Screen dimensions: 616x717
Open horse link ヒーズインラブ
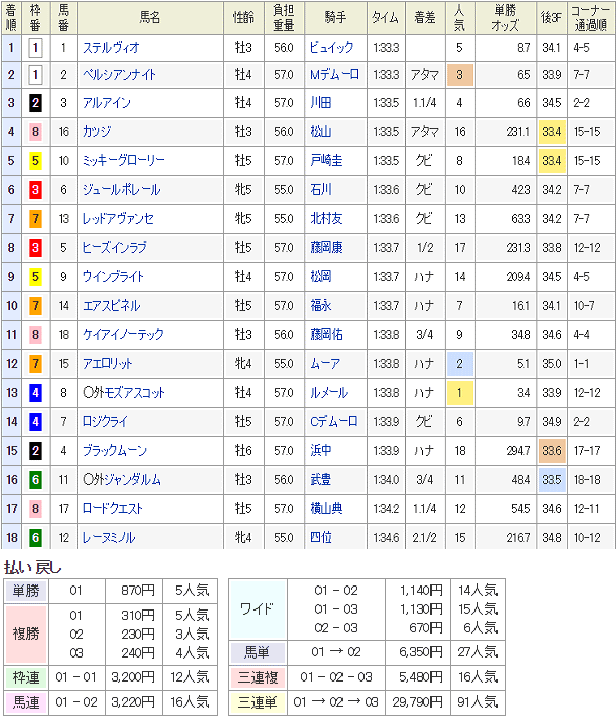(115, 248)
